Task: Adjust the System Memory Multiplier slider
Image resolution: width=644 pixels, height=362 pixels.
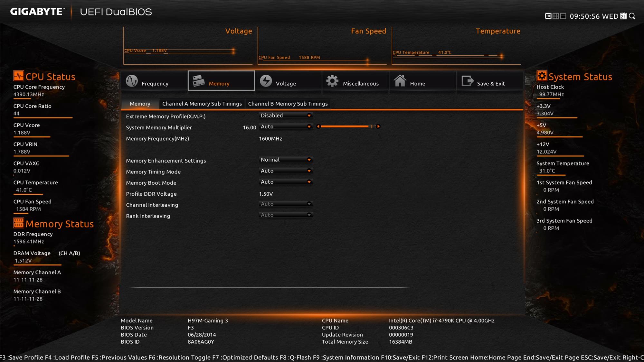Action: (348, 126)
